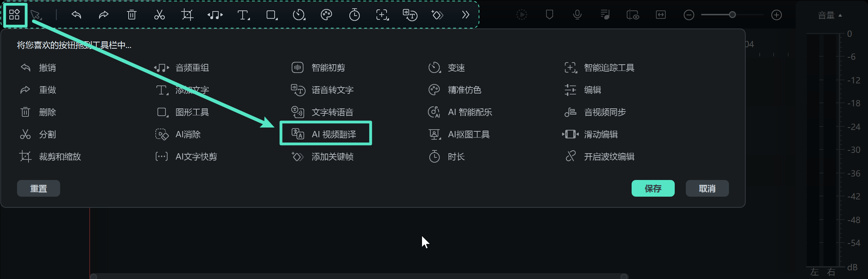868x279 pixels.
Task: Select the Add Text tool icon
Action: (243, 15)
